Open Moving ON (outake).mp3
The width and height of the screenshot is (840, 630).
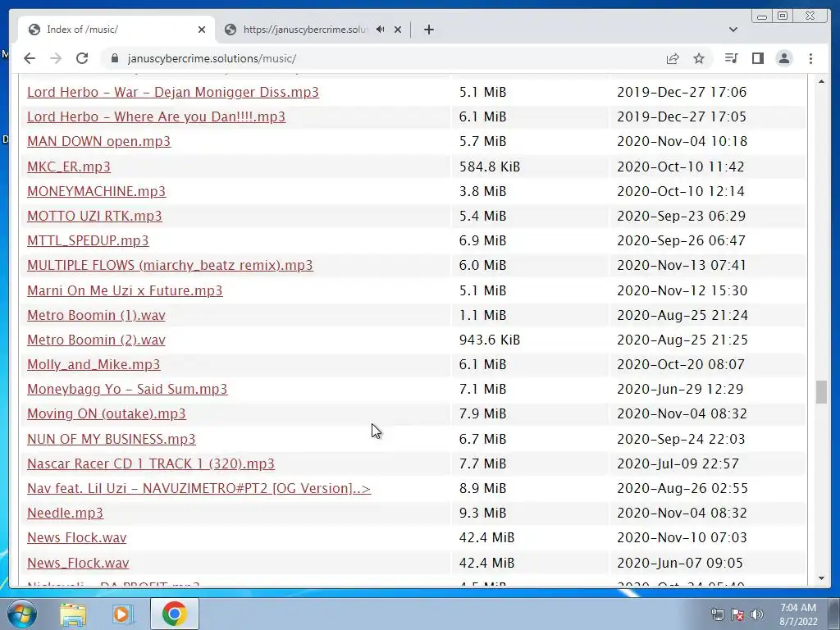click(x=107, y=413)
